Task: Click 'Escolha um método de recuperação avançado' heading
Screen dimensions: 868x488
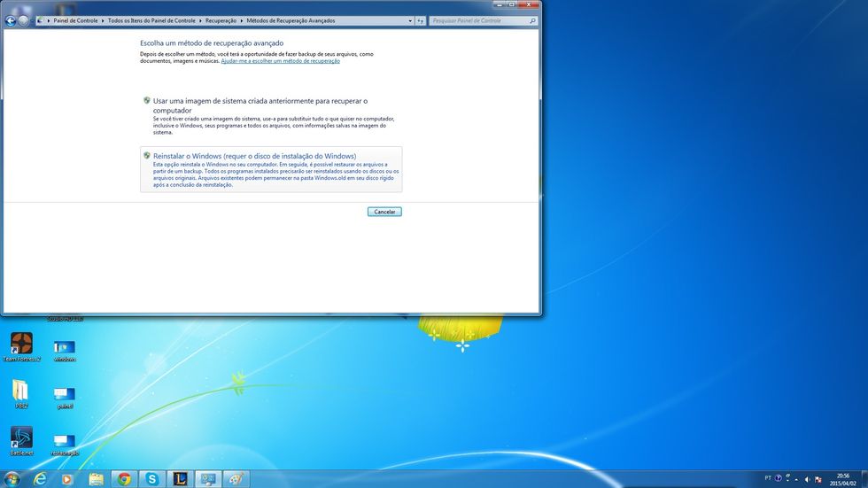Action: point(212,43)
